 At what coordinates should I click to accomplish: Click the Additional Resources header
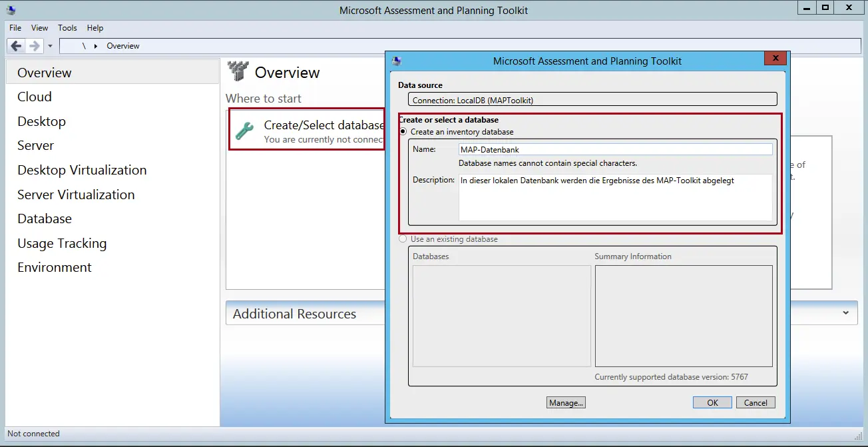[x=294, y=314]
